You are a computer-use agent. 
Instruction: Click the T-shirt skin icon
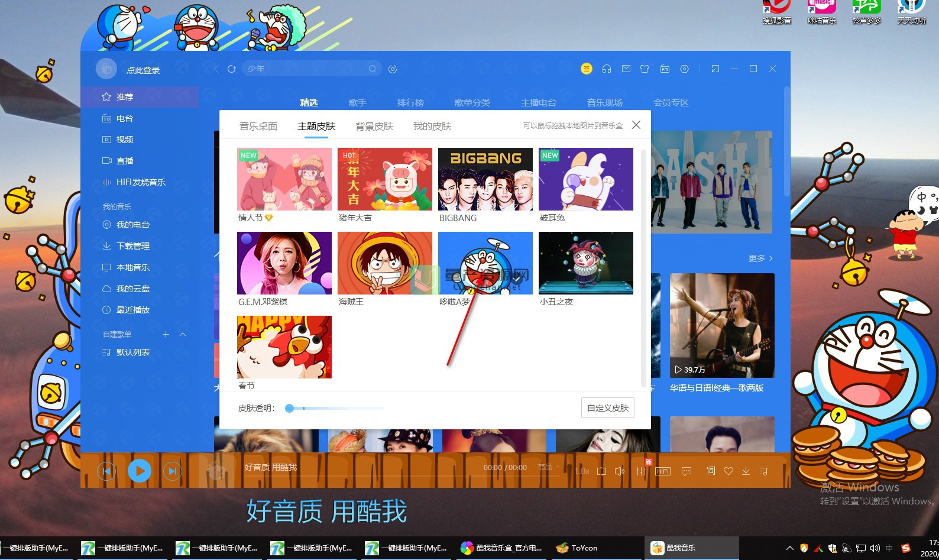(645, 69)
